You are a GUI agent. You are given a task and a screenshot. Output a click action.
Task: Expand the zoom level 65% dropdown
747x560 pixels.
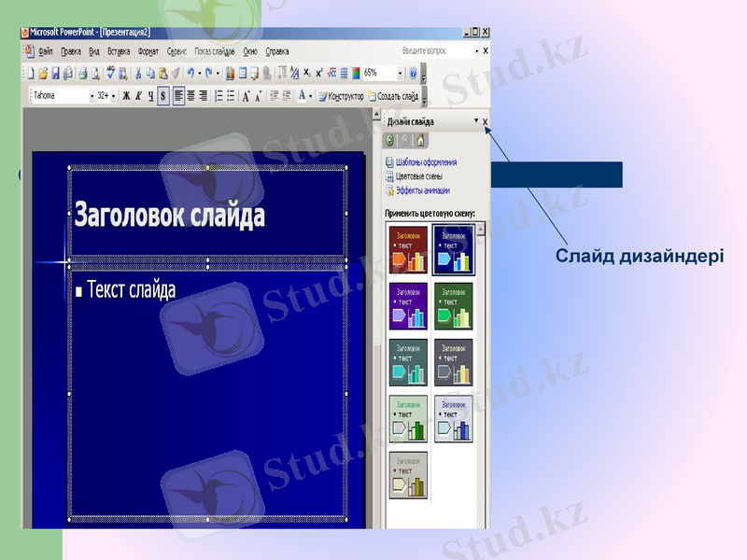pos(399,72)
